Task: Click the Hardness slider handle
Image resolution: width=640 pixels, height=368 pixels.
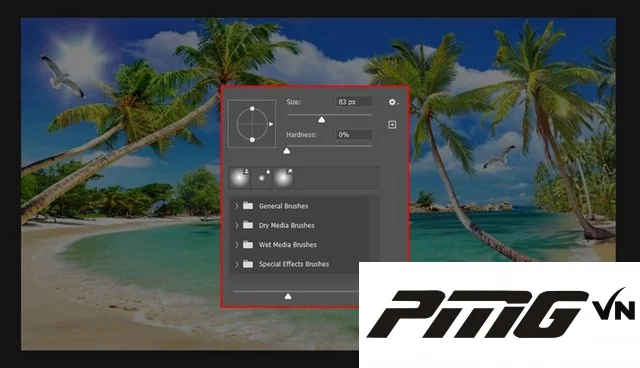Action: [x=287, y=151]
